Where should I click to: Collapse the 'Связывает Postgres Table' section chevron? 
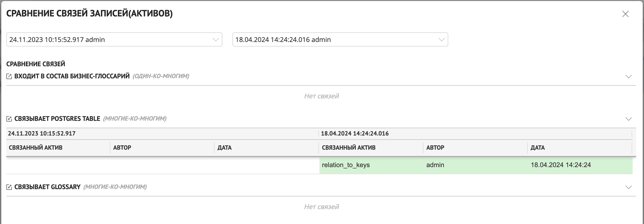pos(628,119)
